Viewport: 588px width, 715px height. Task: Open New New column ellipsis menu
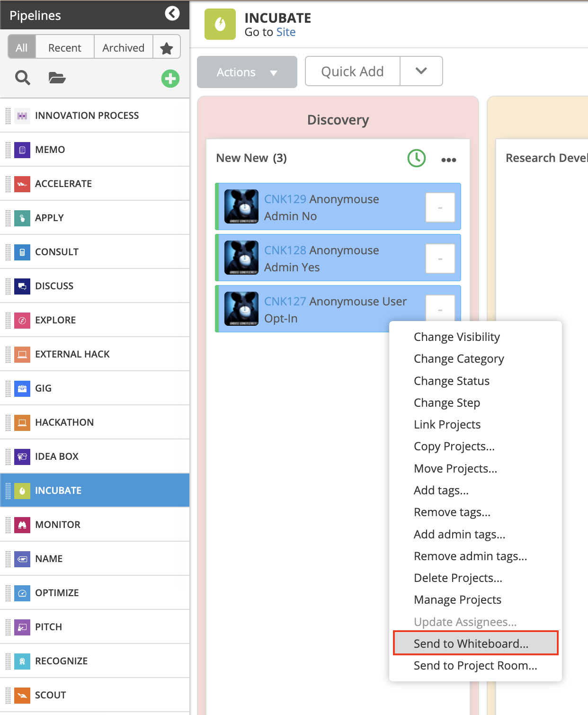449,160
